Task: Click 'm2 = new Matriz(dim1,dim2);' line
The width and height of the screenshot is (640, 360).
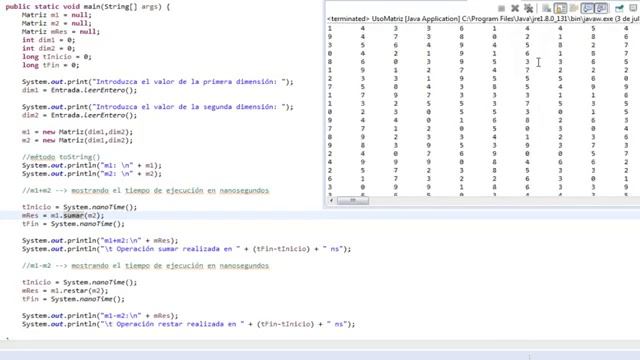Action: 78,140
